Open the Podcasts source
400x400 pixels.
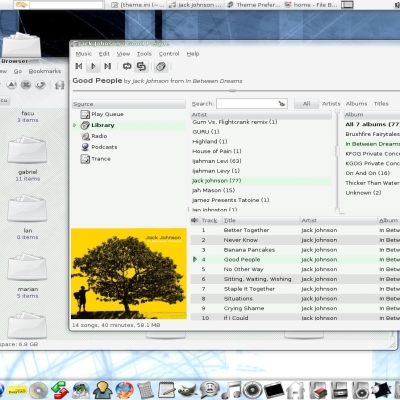(x=104, y=147)
